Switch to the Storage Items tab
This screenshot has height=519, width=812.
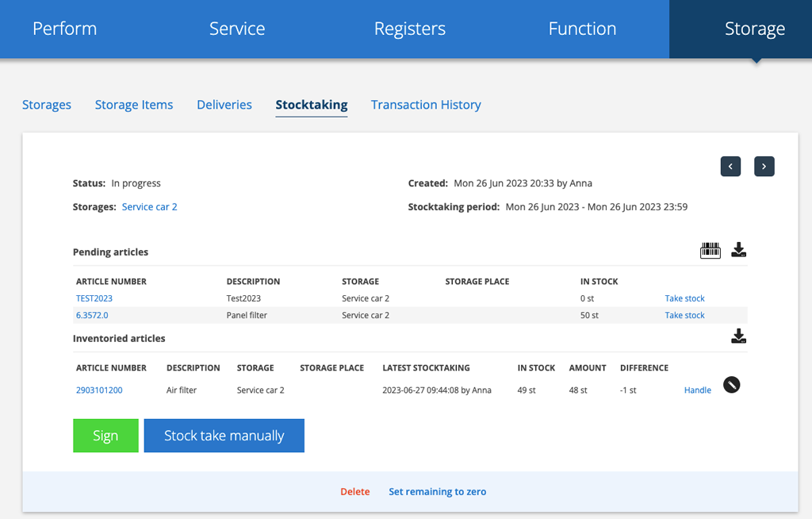(133, 105)
